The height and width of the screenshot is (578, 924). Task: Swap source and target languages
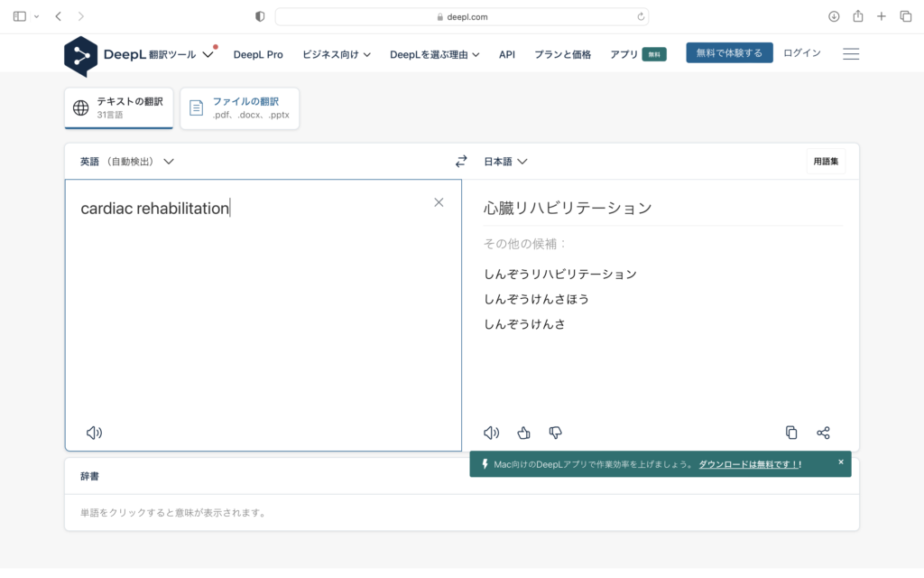coord(461,161)
